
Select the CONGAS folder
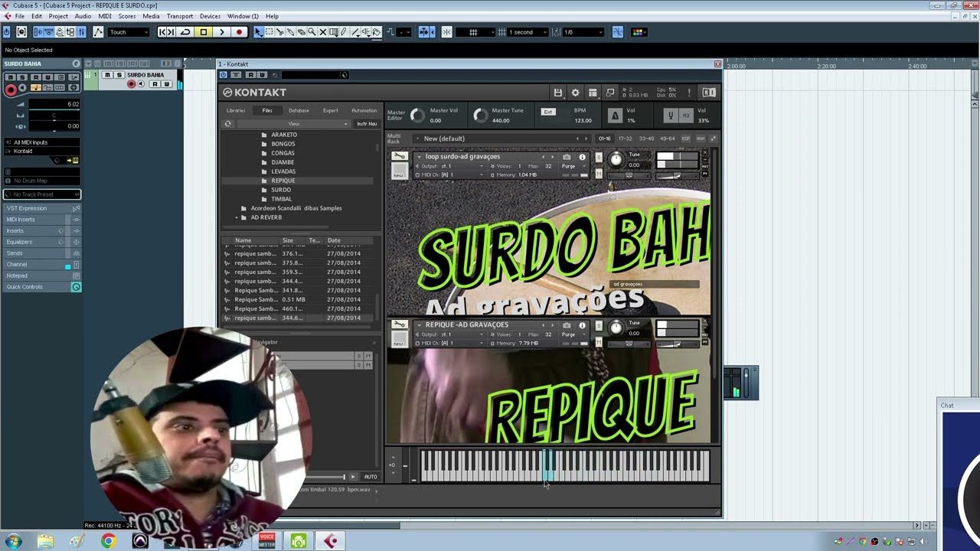[283, 153]
